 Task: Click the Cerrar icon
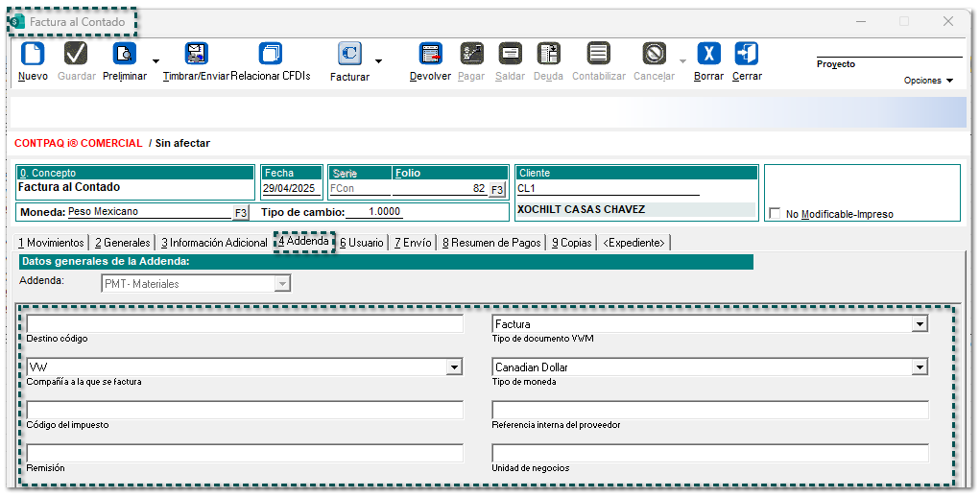[747, 54]
